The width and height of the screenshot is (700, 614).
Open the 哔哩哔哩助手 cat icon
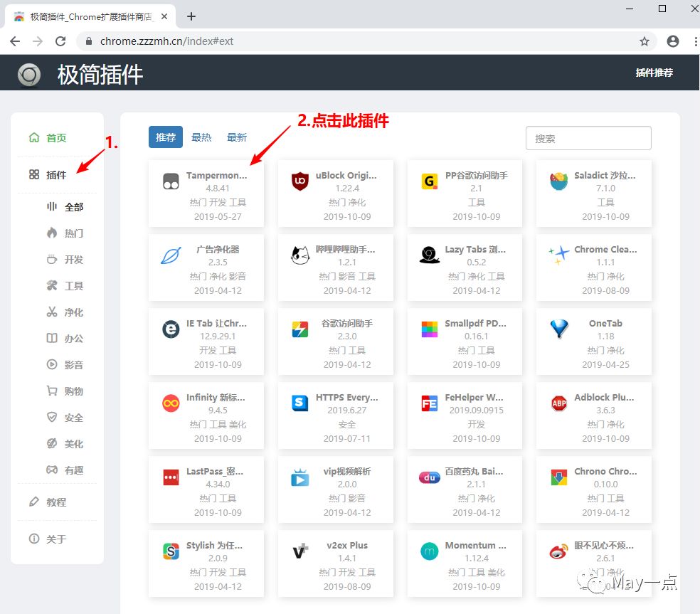coord(300,255)
